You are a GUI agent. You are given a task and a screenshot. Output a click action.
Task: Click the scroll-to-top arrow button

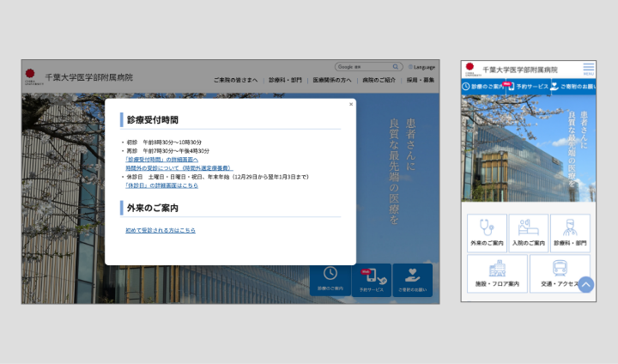[x=585, y=284]
